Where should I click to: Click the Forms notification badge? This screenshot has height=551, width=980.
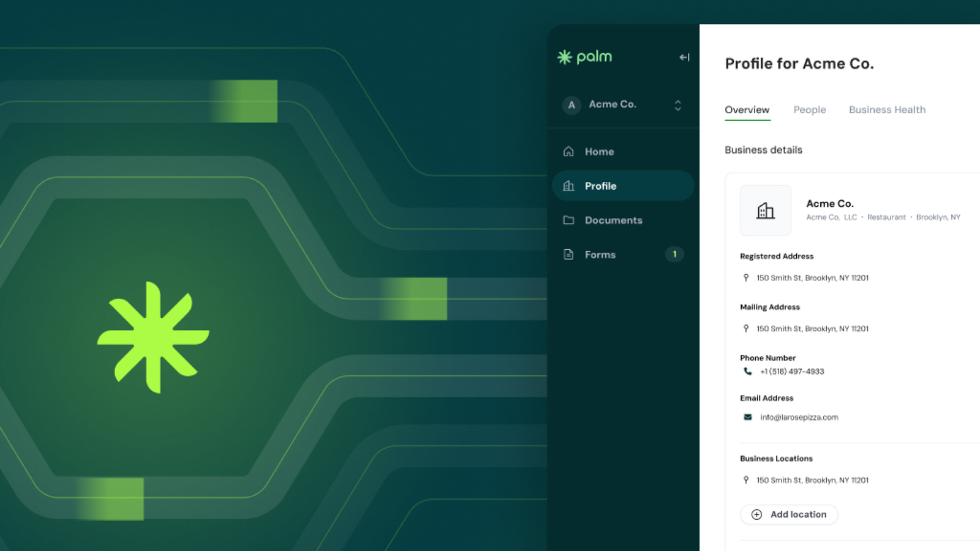tap(674, 254)
